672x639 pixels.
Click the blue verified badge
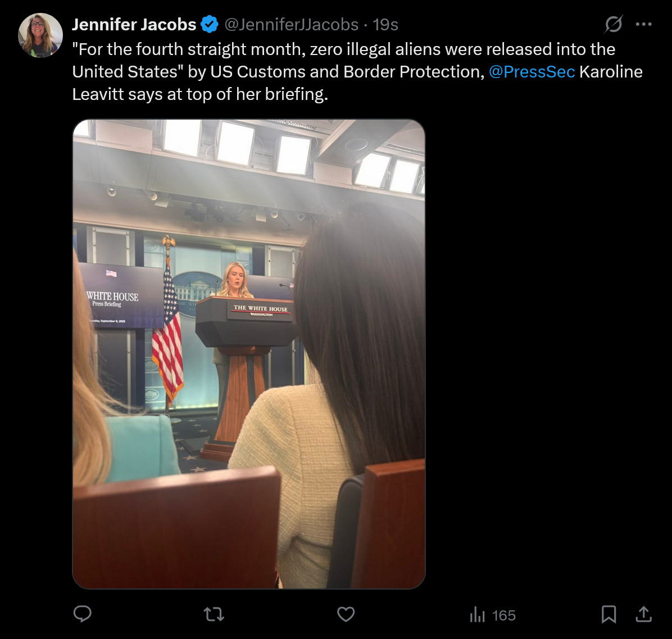210,24
